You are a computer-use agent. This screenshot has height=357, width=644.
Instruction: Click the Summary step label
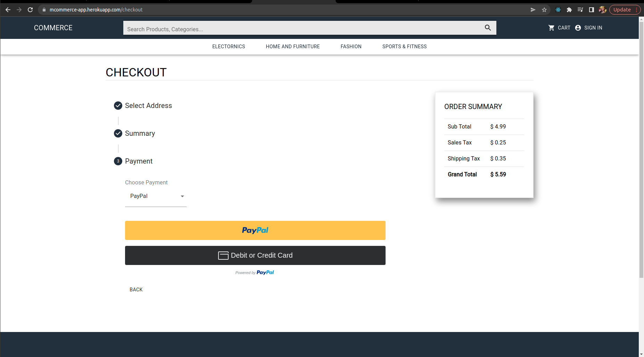click(x=140, y=133)
